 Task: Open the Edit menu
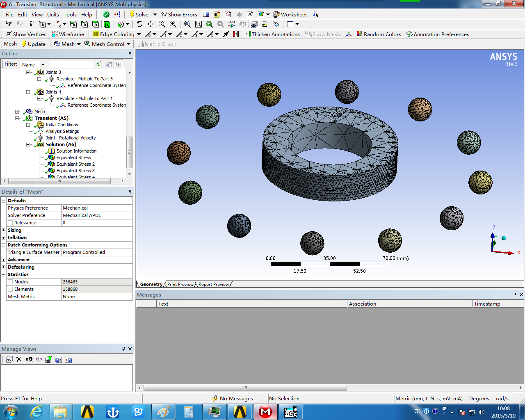[x=23, y=14]
